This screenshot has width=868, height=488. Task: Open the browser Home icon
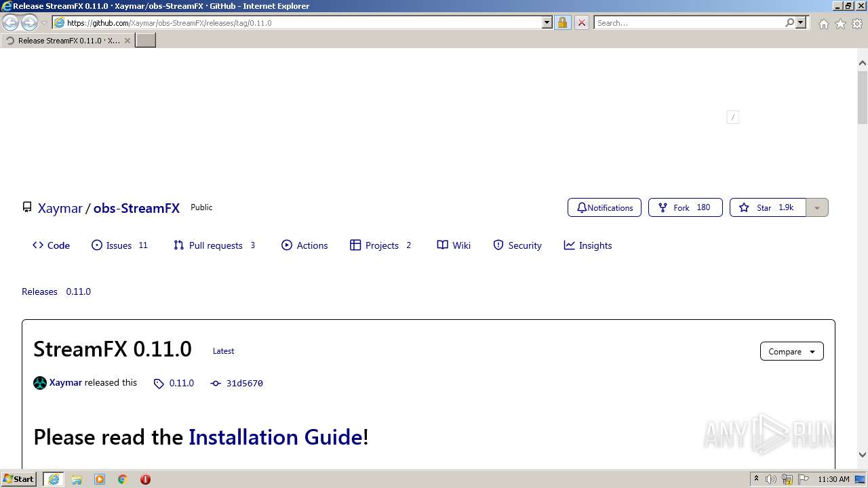pyautogui.click(x=823, y=24)
